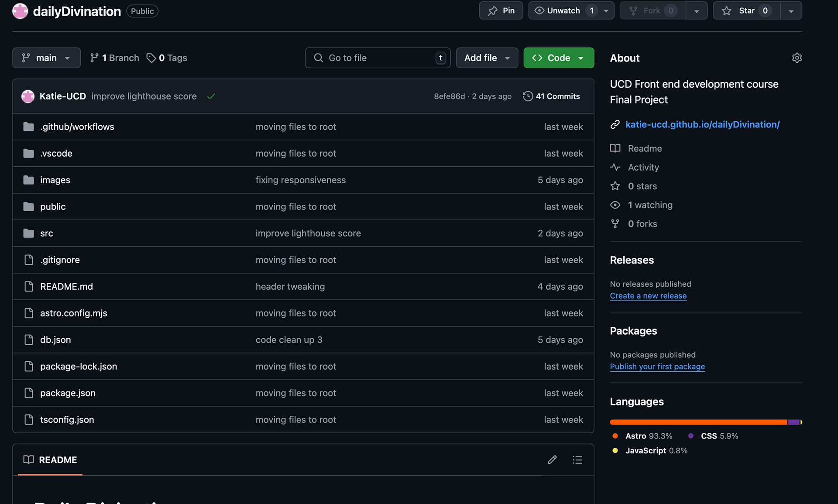Screen dimensions: 838x504
Task: Click the watching eye icon in About
Action: 615,205
